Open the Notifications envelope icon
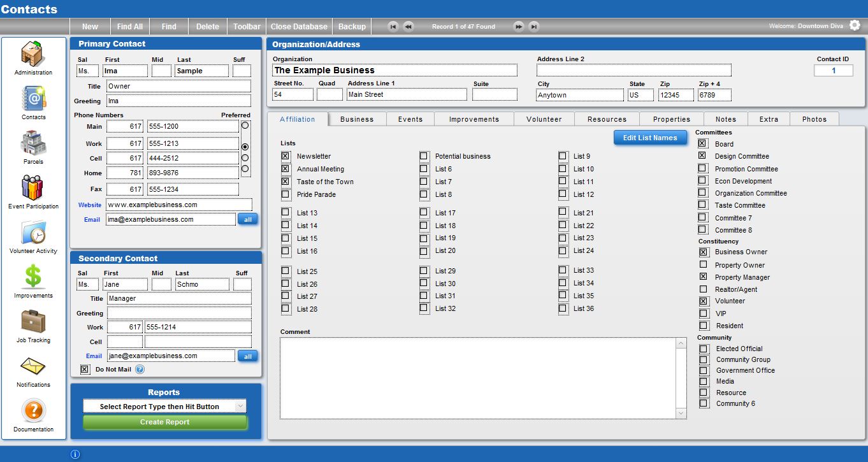 (33, 366)
